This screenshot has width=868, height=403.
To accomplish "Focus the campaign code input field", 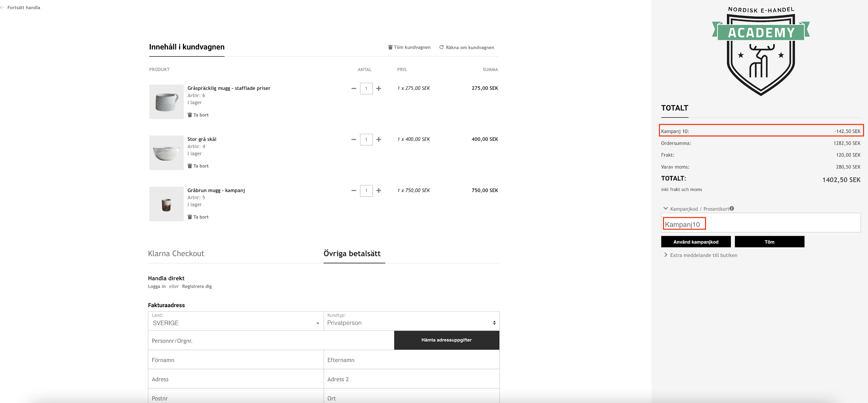I will tap(761, 223).
